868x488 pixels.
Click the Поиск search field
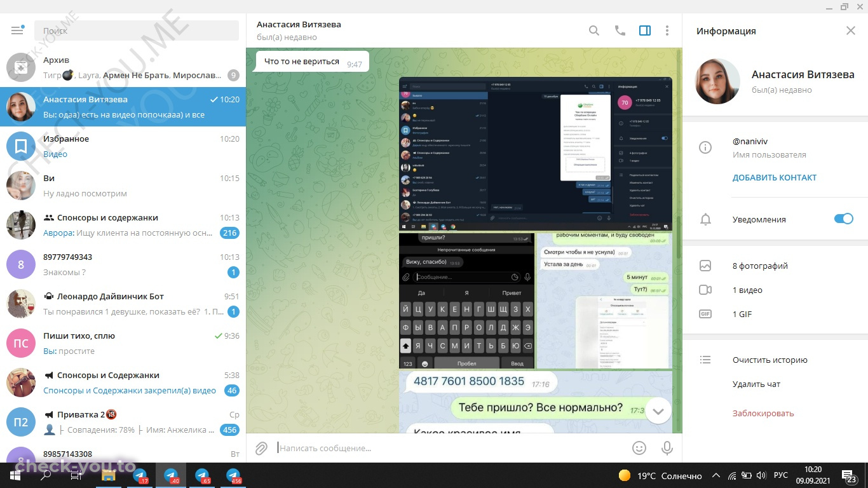point(137,30)
